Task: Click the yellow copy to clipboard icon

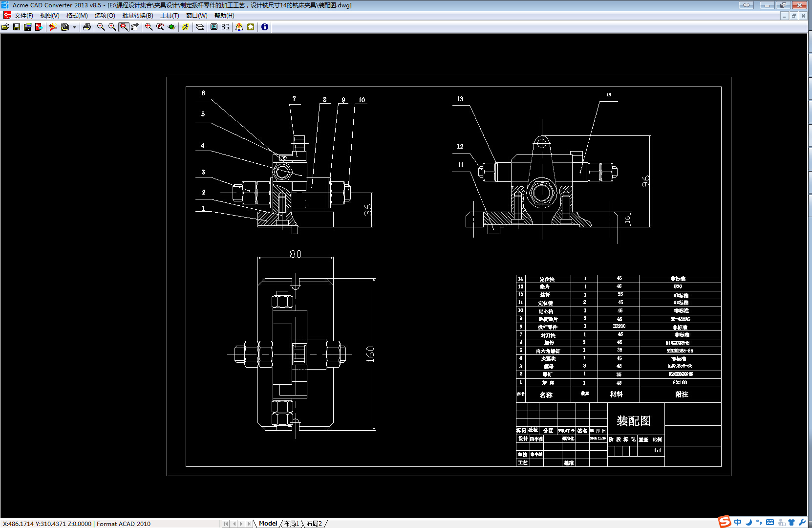Action: 64,27
